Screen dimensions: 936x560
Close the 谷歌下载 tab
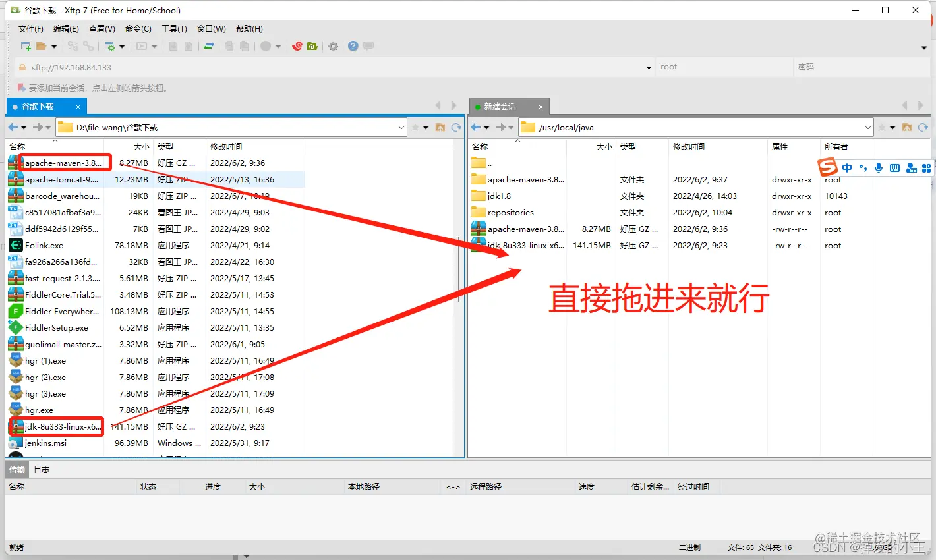[78, 107]
